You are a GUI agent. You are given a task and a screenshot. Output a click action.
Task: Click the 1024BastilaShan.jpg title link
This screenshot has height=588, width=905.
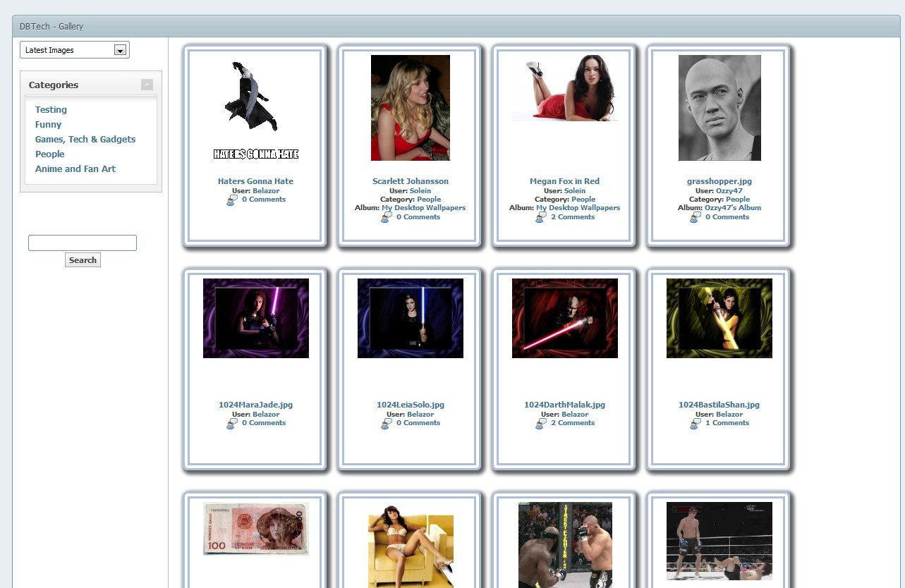pyautogui.click(x=719, y=405)
